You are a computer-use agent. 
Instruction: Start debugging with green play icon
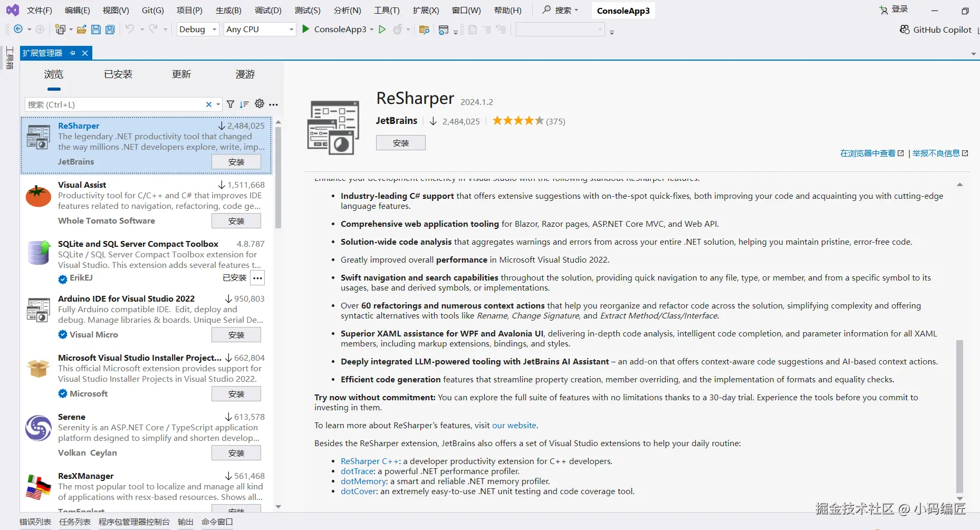[306, 29]
